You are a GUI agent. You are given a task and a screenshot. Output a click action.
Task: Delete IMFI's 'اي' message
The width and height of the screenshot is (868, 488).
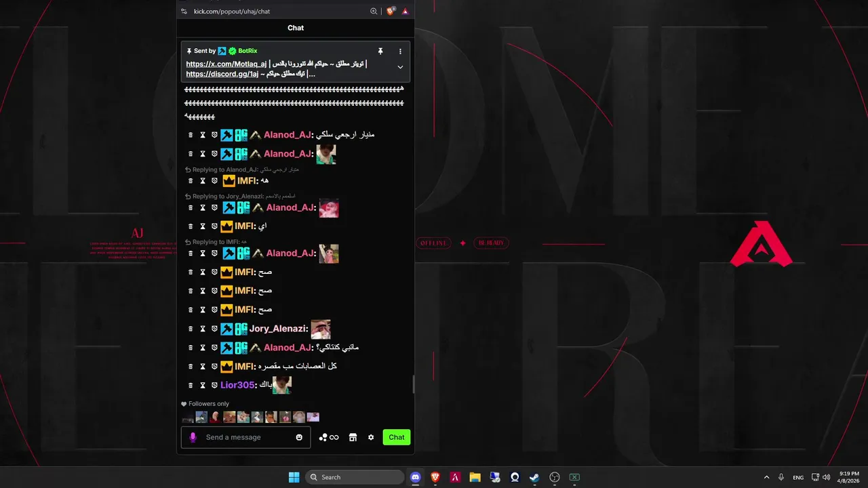[191, 226]
